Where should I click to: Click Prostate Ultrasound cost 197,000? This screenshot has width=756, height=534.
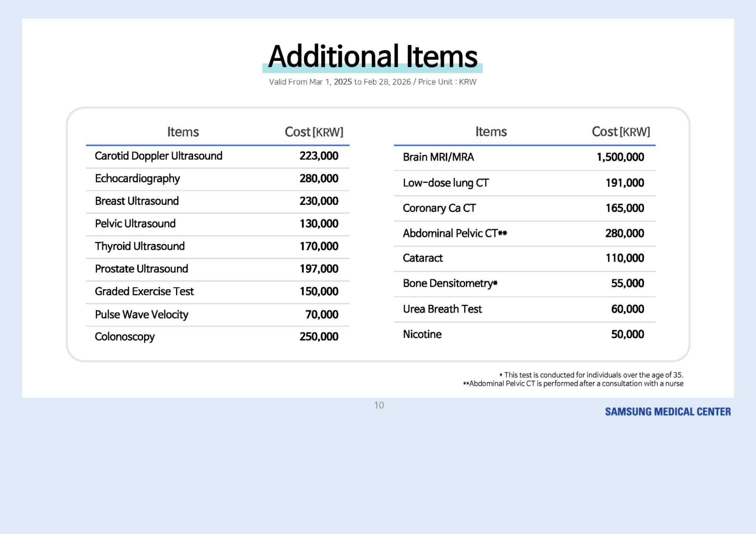(319, 269)
